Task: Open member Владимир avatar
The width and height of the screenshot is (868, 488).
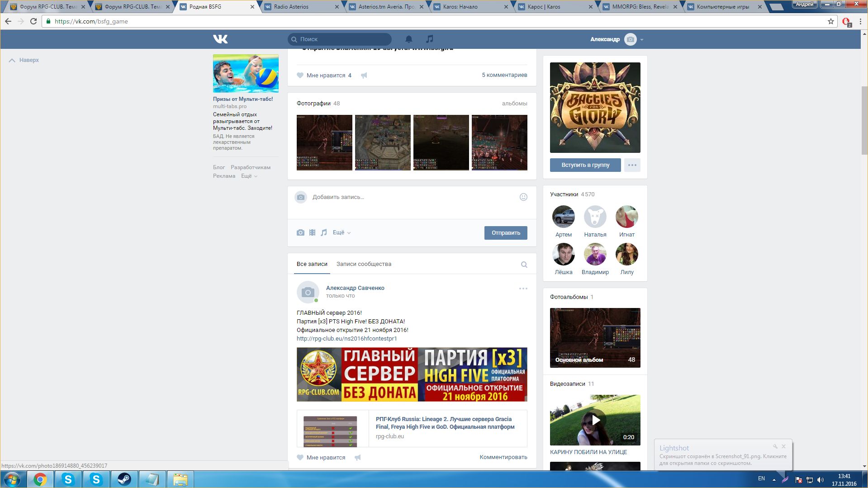Action: point(595,254)
